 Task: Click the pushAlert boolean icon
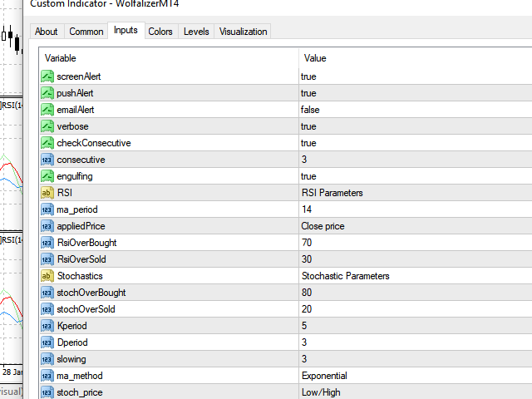(47, 93)
